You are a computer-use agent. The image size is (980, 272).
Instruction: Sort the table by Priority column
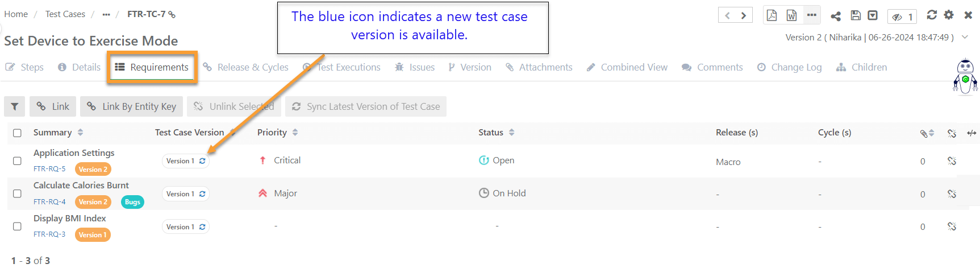pos(295,133)
